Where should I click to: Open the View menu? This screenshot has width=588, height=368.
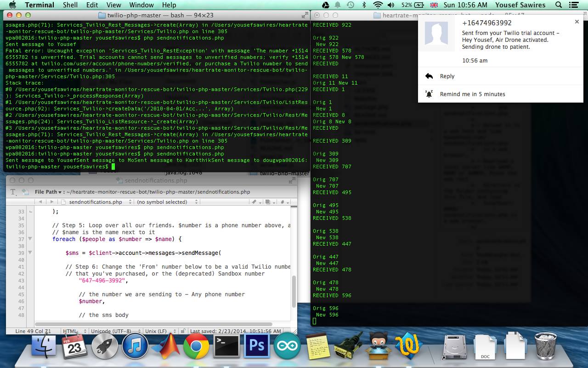coord(114,5)
